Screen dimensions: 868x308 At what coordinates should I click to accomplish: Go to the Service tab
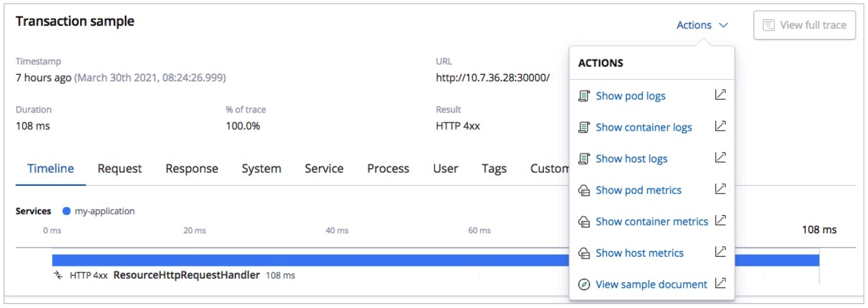[x=324, y=168]
